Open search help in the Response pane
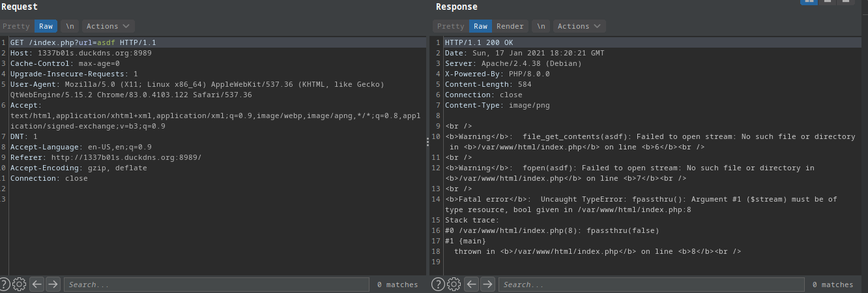This screenshot has height=293, width=868. coord(439,284)
